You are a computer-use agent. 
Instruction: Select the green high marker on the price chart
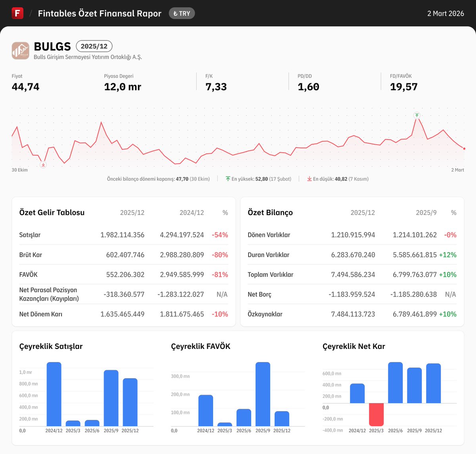[x=417, y=115]
